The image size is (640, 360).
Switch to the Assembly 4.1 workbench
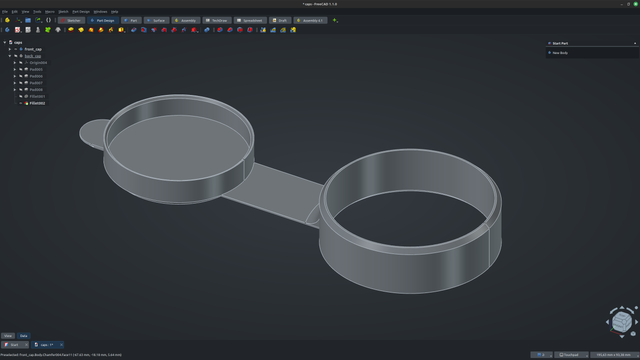point(310,20)
